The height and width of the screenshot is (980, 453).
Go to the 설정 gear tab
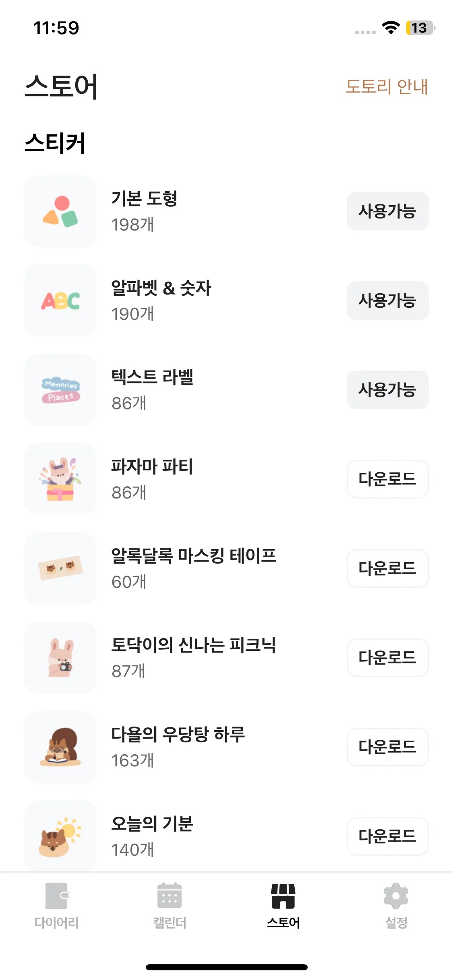pyautogui.click(x=396, y=905)
